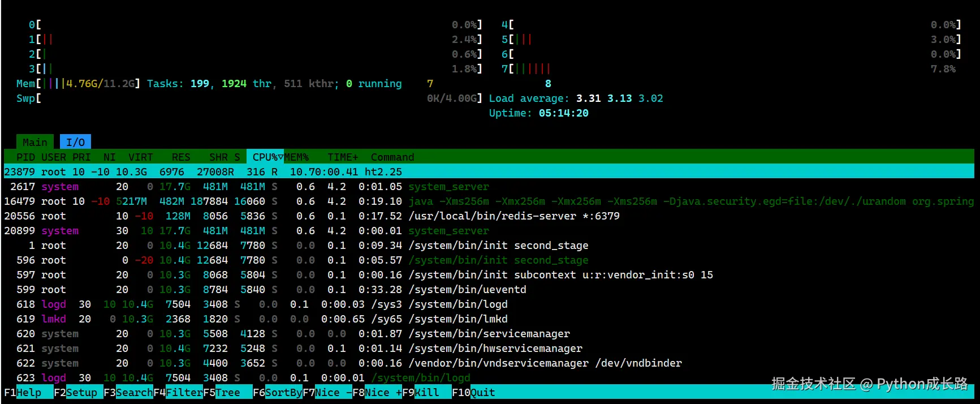Image resolution: width=980 pixels, height=404 pixels.
Task: Select the Main tab
Action: click(34, 142)
